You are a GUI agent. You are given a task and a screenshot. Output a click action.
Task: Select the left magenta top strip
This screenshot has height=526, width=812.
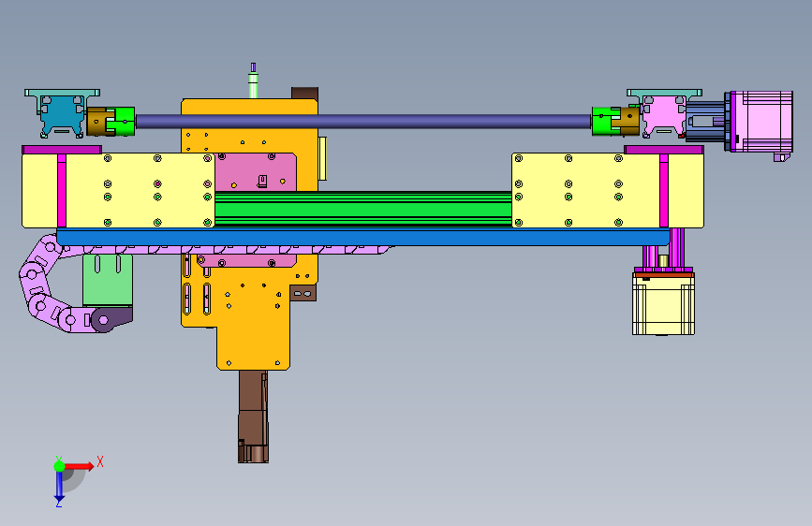62,150
